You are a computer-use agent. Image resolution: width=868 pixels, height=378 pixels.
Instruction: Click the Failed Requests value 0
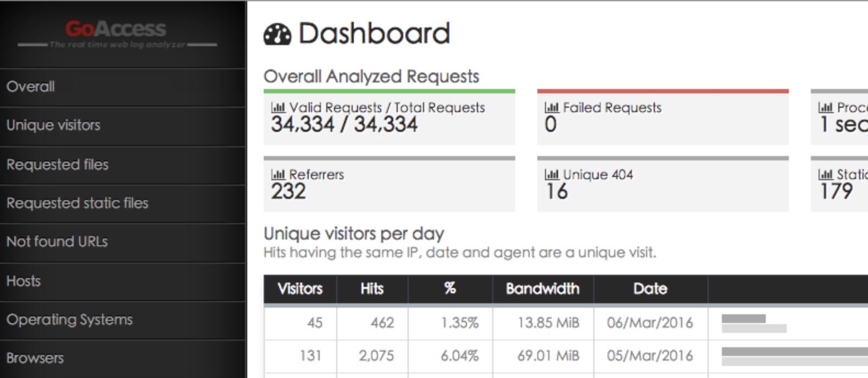point(550,125)
